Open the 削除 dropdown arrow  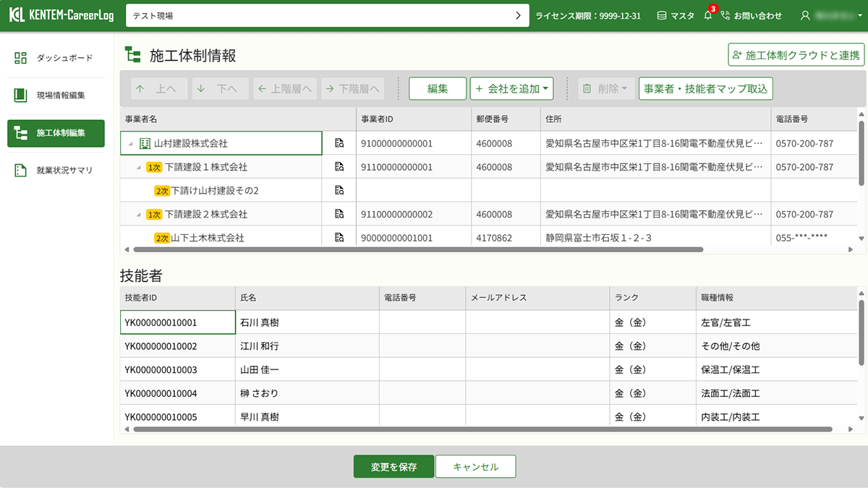pyautogui.click(x=625, y=88)
